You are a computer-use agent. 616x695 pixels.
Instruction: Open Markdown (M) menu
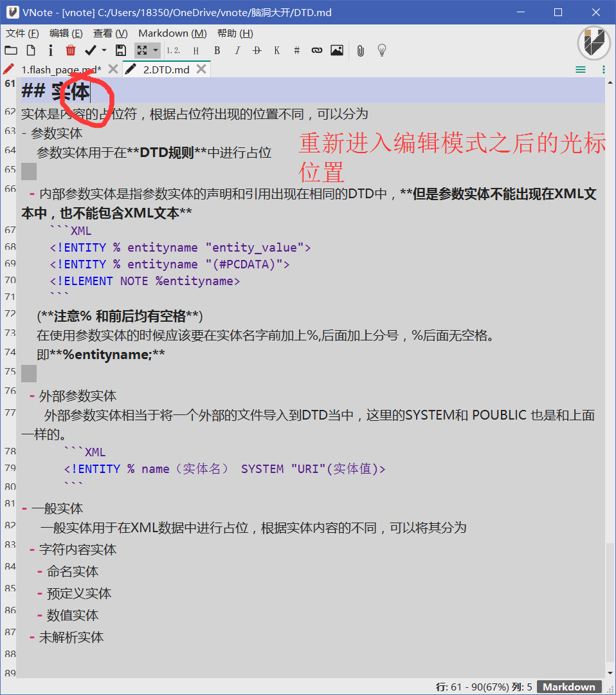pos(173,33)
